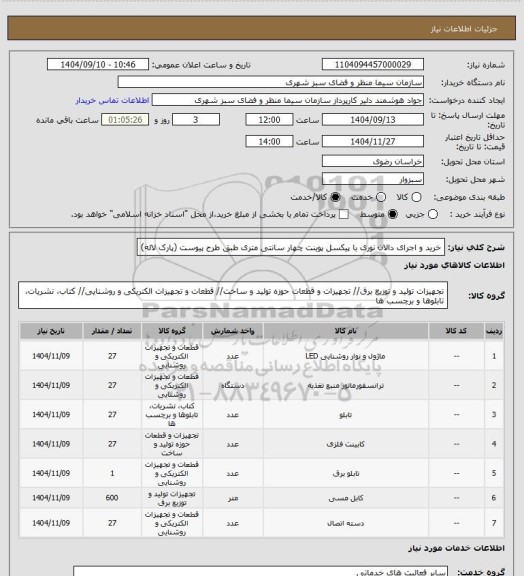Click the تاریخ نیاز column header
524x576 pixels.
click(51, 331)
